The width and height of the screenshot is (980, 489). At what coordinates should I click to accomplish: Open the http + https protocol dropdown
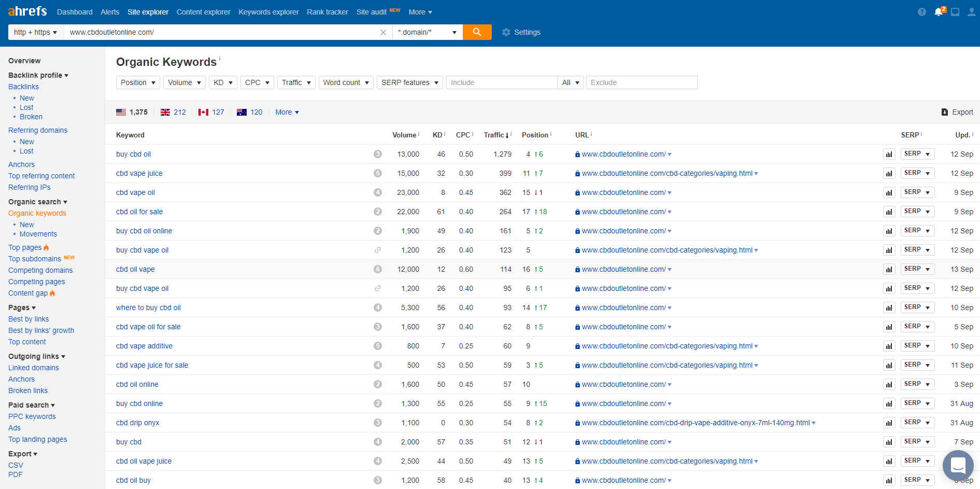(x=36, y=32)
